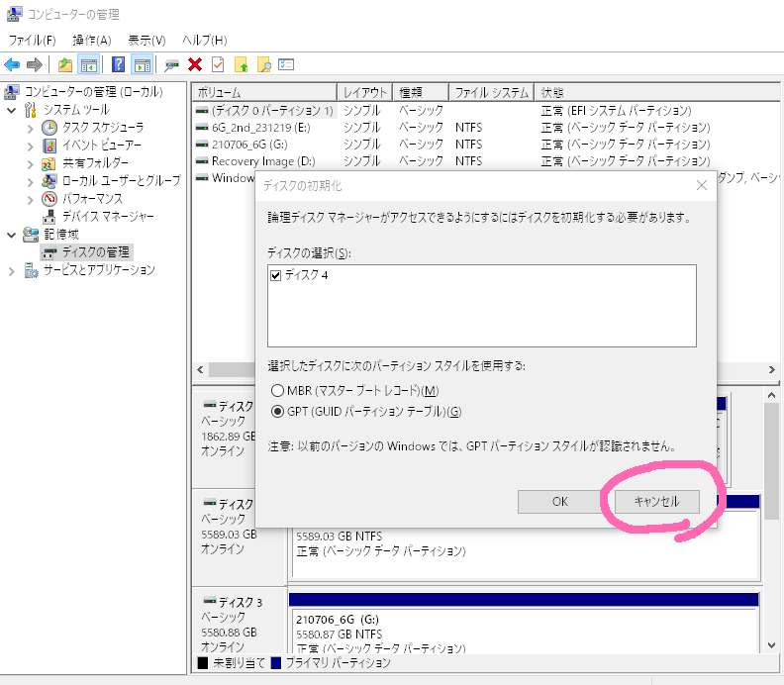
Task: Open the 表示(V) menu
Action: click(x=147, y=40)
